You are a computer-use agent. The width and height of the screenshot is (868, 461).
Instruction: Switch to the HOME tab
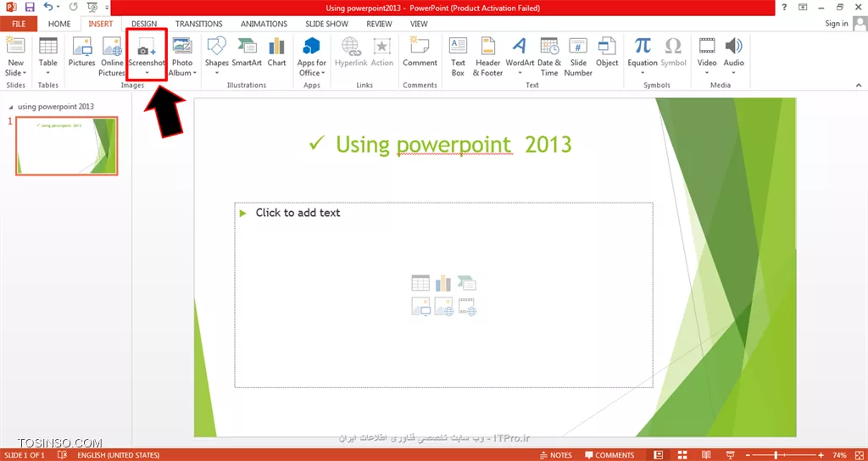tap(59, 24)
